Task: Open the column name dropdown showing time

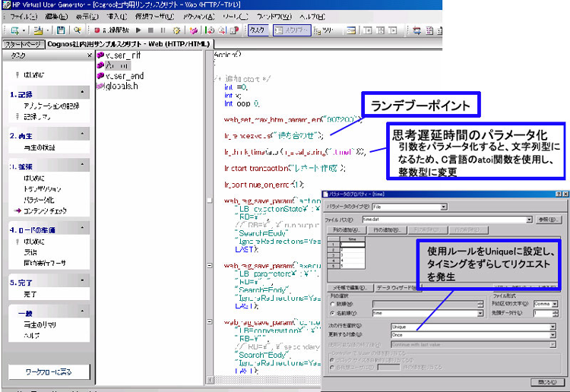Action: click(x=428, y=313)
